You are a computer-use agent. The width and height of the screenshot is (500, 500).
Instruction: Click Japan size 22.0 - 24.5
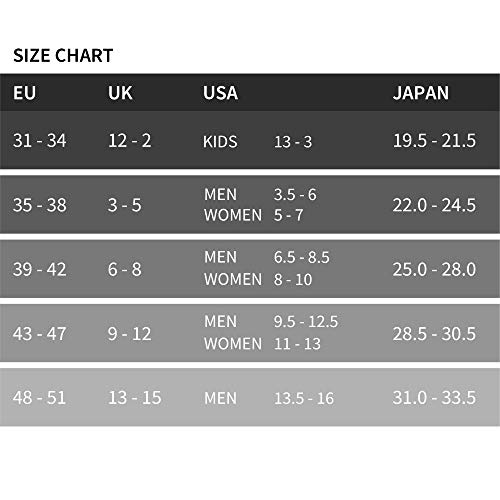(x=434, y=205)
